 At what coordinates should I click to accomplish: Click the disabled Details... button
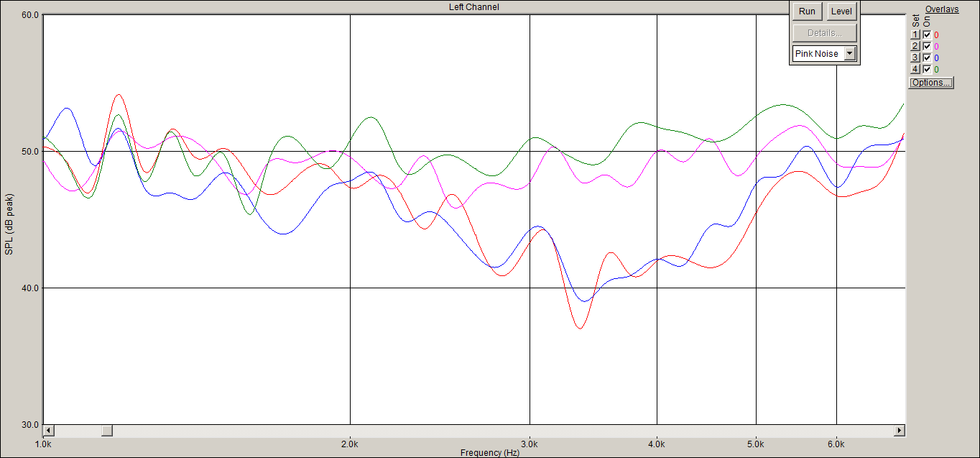tap(825, 33)
